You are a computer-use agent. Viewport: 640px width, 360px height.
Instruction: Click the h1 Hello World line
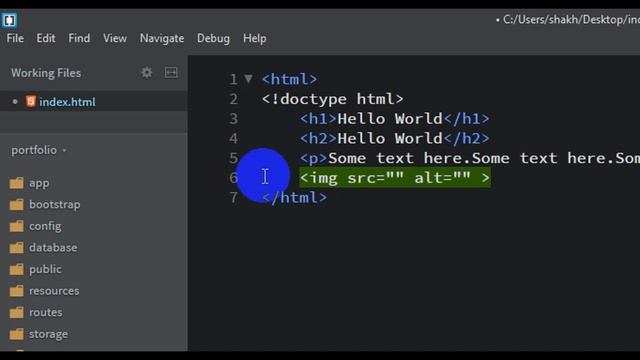[x=394, y=119]
